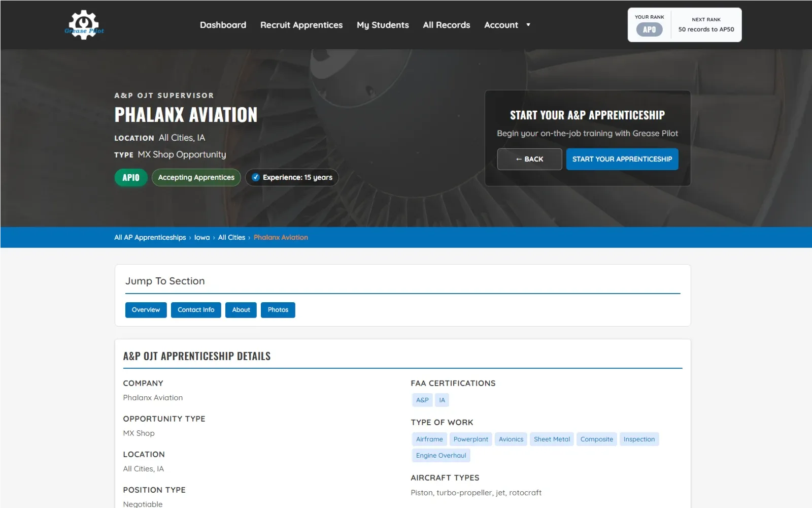The image size is (812, 508).
Task: Click 'MX Shop Opportunity' type in hero
Action: pyautogui.click(x=182, y=154)
